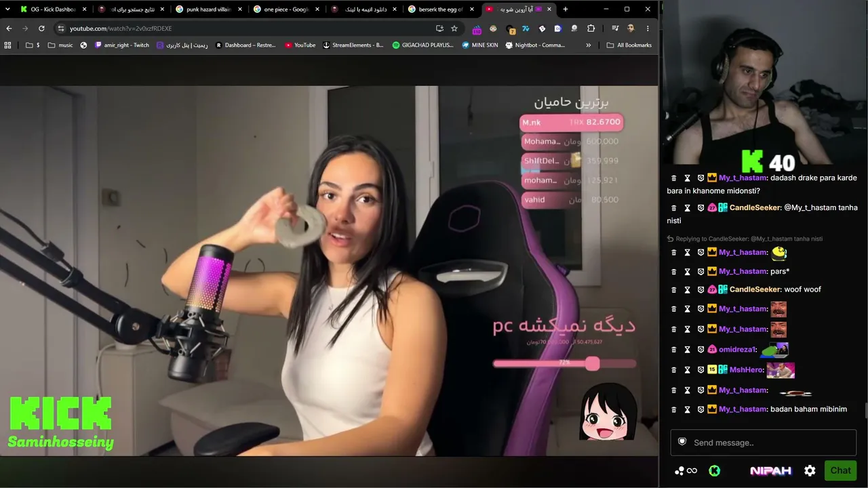Open the Dashboard – Restre... bookmark

[x=245, y=45]
